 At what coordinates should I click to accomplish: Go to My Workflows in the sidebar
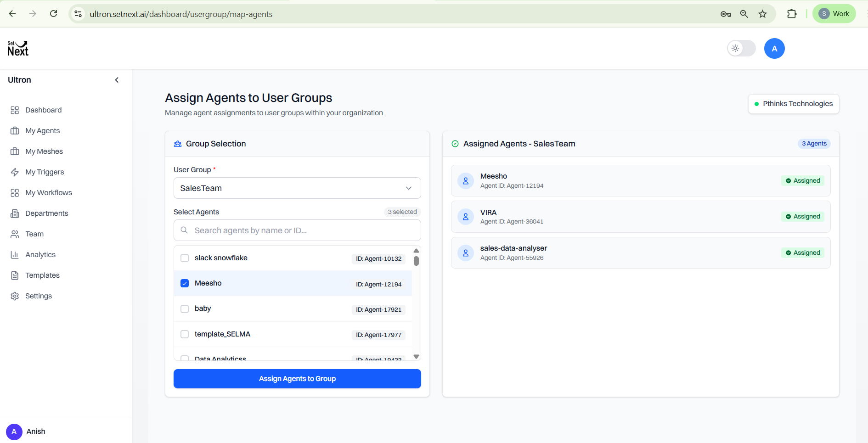(49, 193)
